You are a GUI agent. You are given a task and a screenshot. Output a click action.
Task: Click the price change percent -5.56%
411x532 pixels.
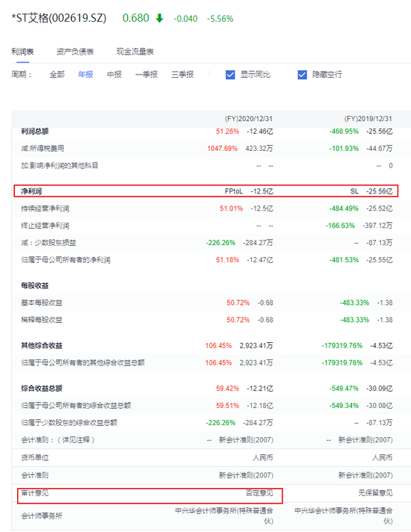220,19
